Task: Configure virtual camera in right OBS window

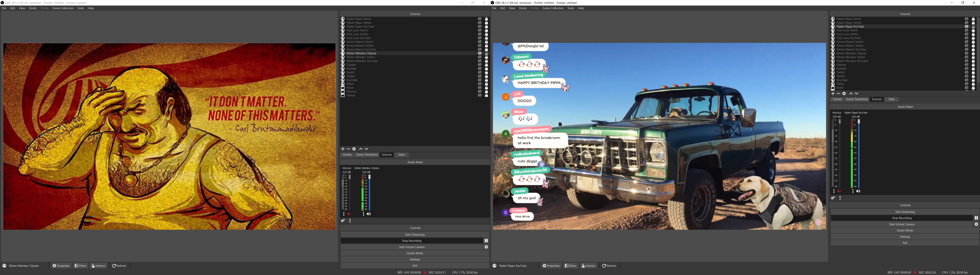Action: point(976,225)
